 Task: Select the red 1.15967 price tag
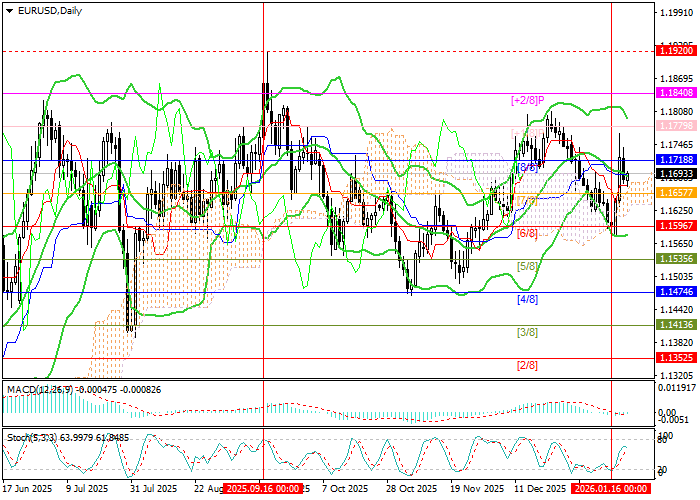point(675,226)
